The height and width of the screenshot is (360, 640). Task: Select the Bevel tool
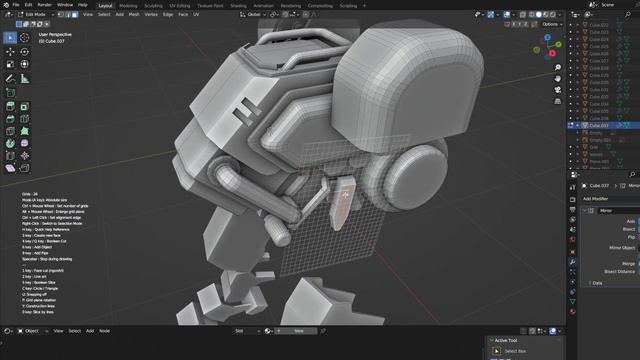[10, 119]
